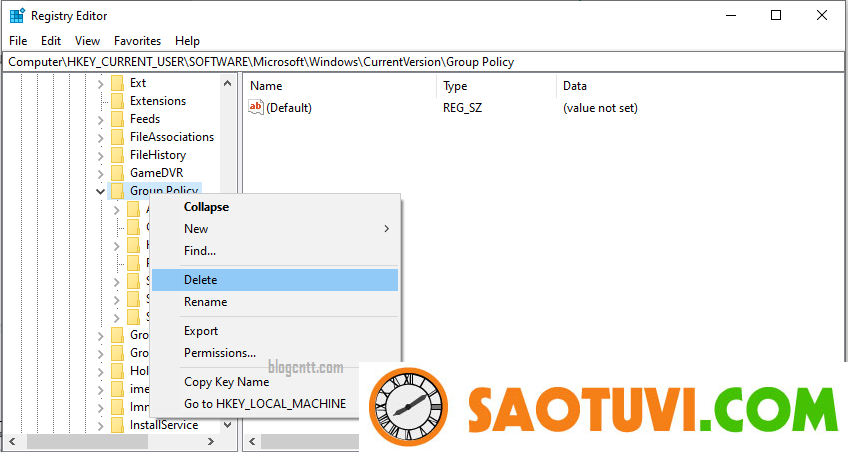This screenshot has width=848, height=452.
Task: Select the GameDVR key label
Action: [x=156, y=173]
